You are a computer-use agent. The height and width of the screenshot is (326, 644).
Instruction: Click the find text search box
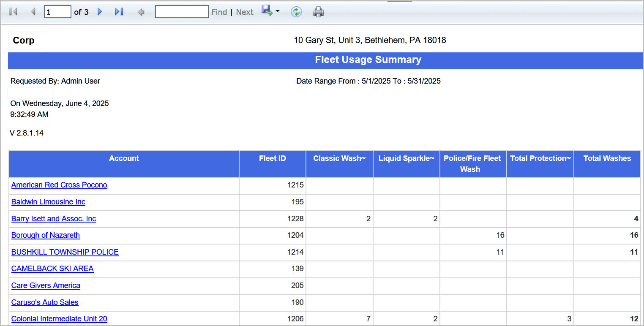click(182, 11)
